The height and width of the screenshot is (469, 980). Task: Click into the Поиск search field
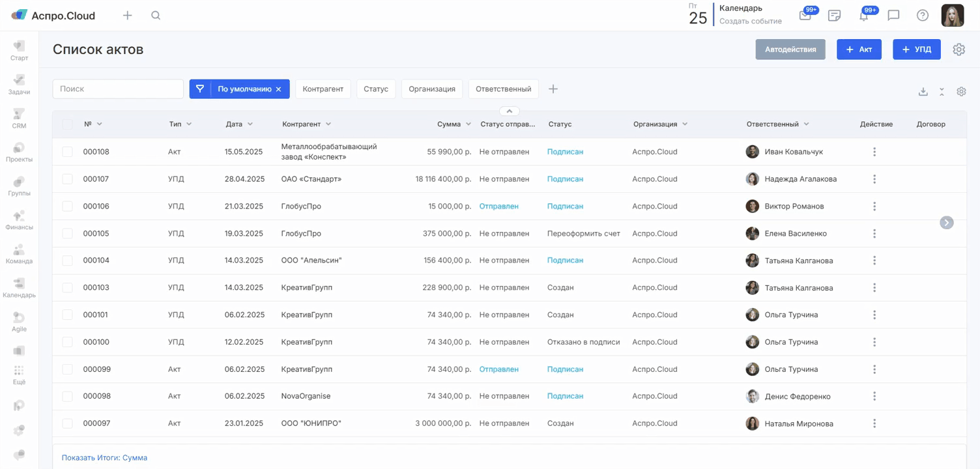pyautogui.click(x=118, y=89)
